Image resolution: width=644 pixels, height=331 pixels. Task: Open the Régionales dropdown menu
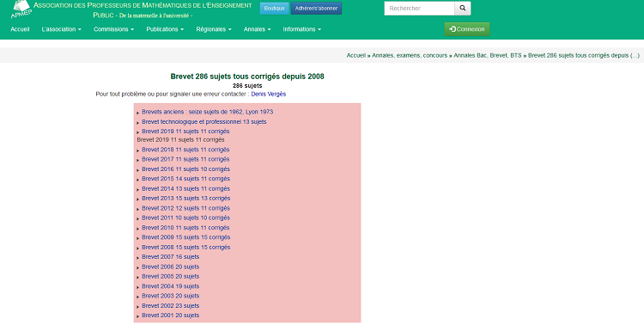[x=214, y=29]
